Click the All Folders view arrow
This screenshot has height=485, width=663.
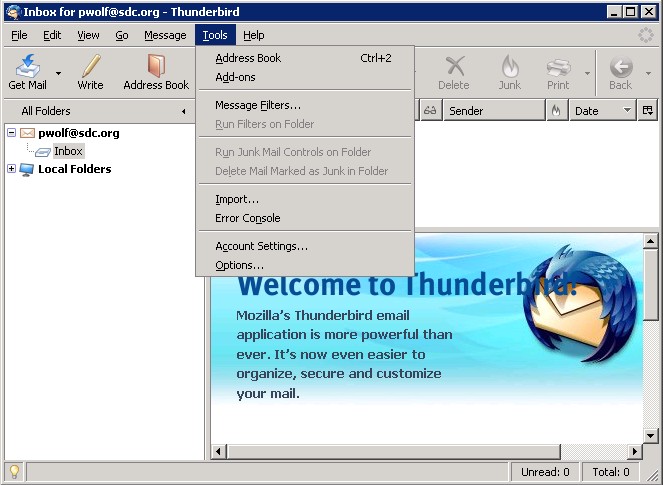click(184, 111)
